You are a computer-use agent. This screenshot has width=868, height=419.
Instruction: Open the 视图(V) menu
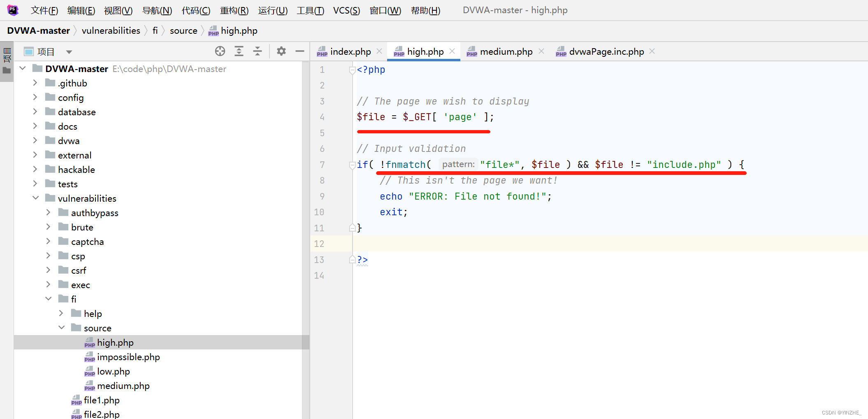[118, 10]
